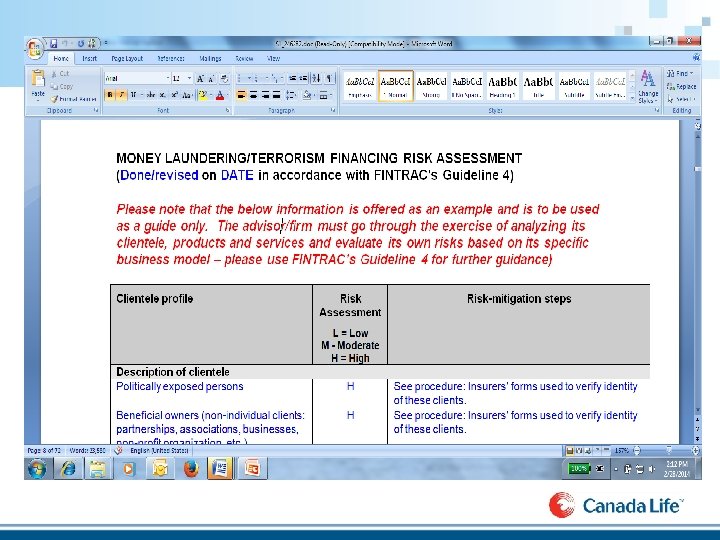
Task: Click the proofing errors icon in status bar
Action: point(118,450)
